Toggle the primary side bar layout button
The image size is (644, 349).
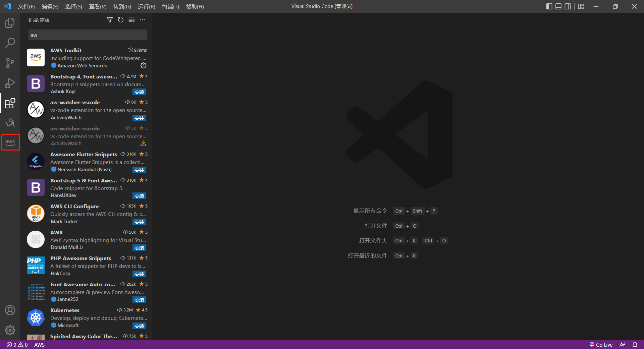pyautogui.click(x=549, y=6)
